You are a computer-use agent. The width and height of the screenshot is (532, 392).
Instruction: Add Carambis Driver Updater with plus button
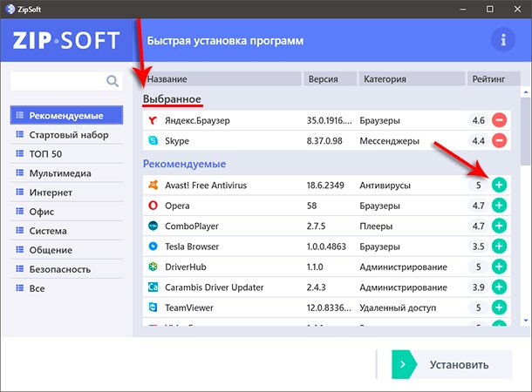499,287
